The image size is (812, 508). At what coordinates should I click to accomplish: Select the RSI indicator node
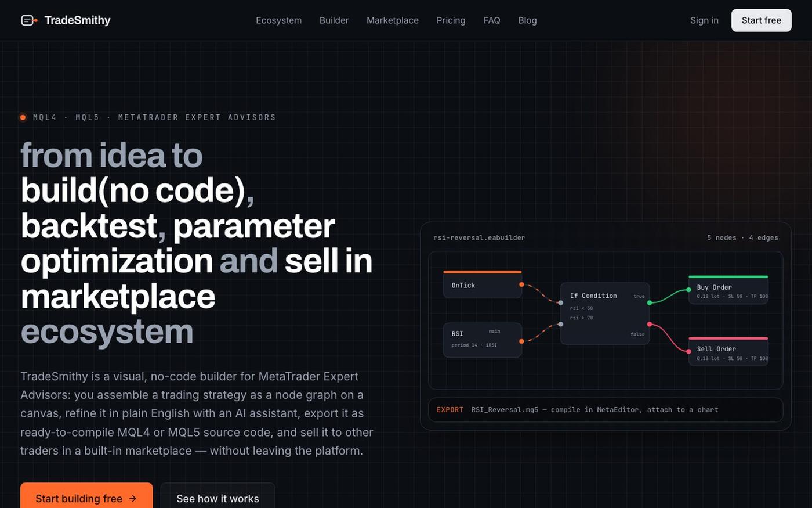pyautogui.click(x=483, y=340)
